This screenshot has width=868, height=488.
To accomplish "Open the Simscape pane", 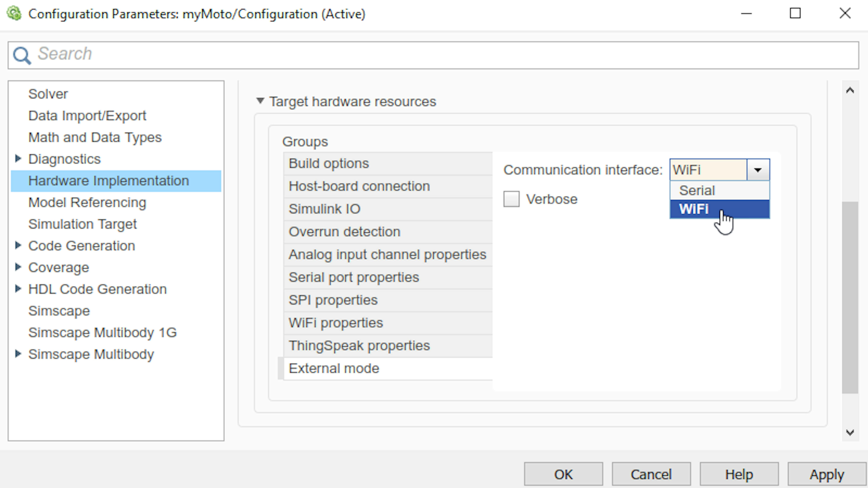I will 59,311.
